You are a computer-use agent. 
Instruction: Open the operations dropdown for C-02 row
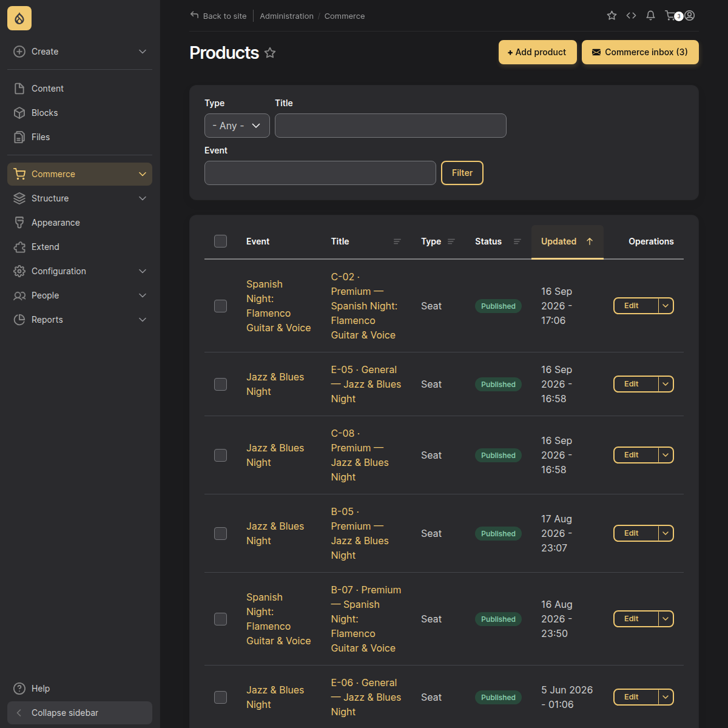[x=666, y=306]
